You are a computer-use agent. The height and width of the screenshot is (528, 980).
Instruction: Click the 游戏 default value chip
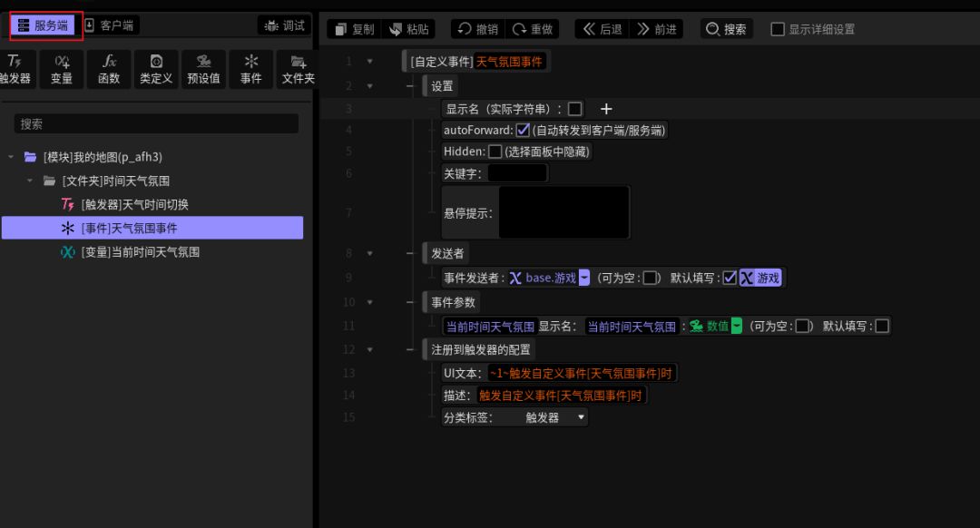(760, 278)
